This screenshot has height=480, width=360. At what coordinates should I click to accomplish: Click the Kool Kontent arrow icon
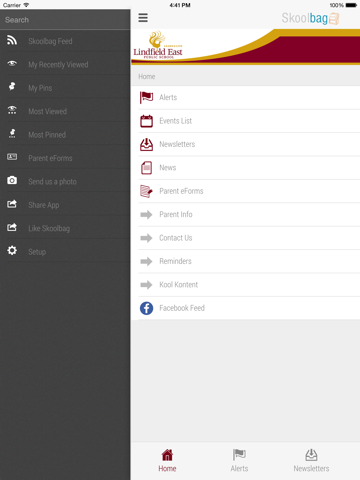click(146, 285)
